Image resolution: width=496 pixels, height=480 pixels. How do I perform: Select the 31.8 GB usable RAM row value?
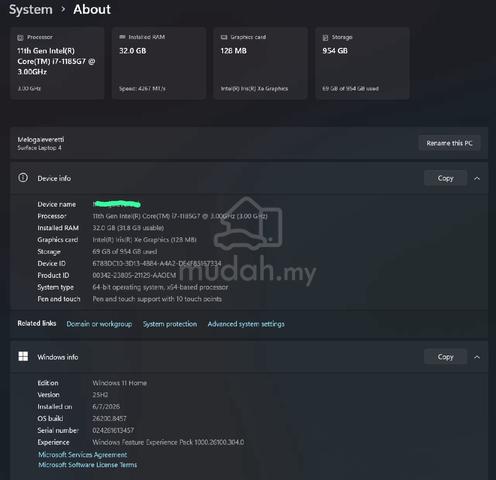pyautogui.click(x=128, y=228)
